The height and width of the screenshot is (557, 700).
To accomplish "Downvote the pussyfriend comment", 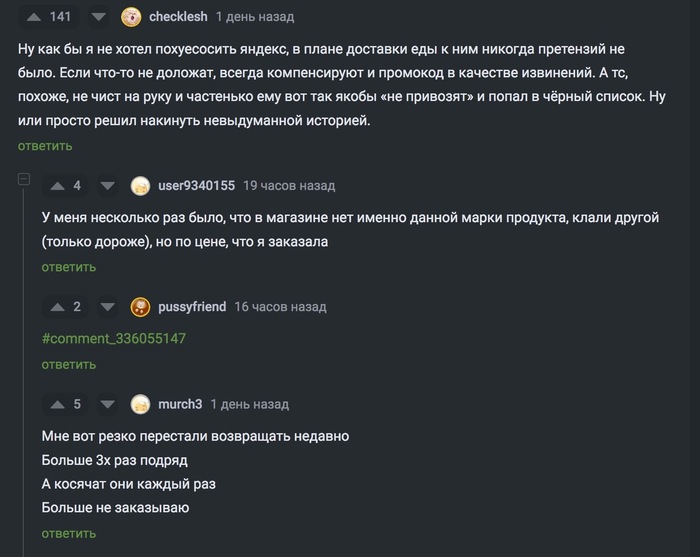I will 108,307.
